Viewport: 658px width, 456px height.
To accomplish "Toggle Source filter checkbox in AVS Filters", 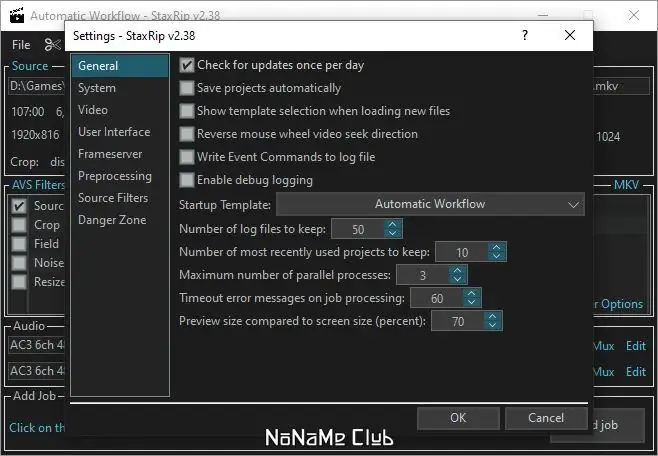I will click(x=18, y=206).
